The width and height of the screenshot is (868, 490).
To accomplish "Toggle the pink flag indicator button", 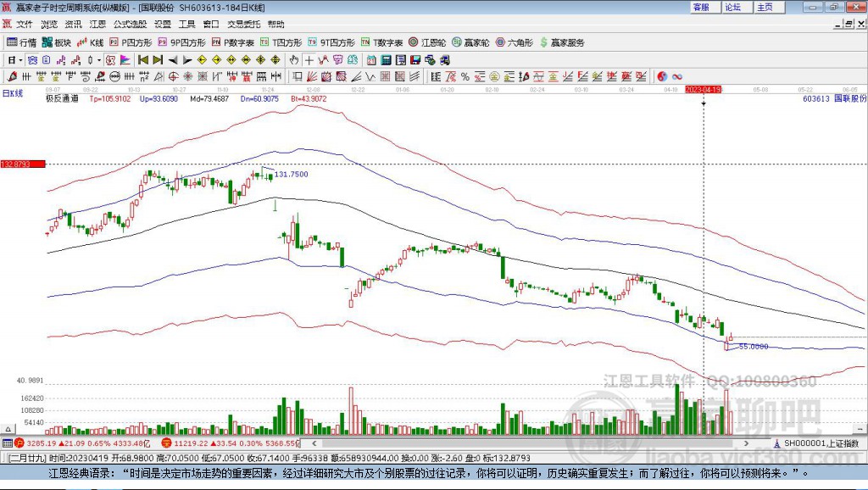I will coord(125,60).
